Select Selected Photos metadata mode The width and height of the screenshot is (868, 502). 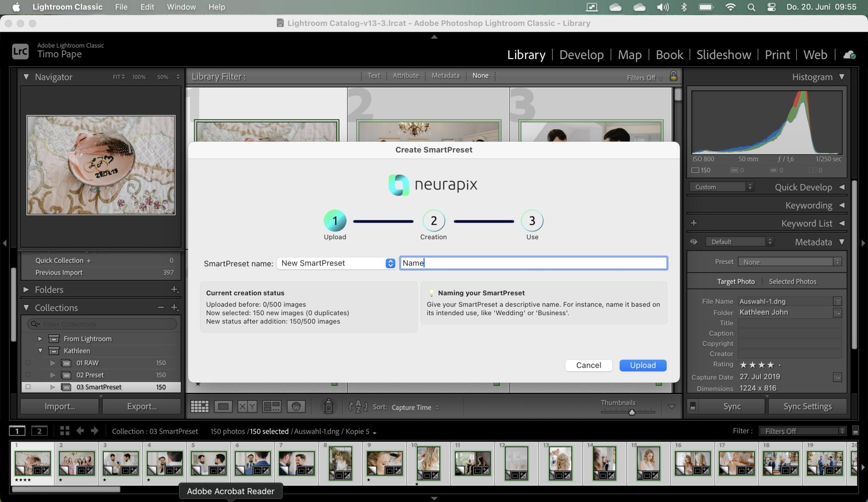pyautogui.click(x=793, y=282)
